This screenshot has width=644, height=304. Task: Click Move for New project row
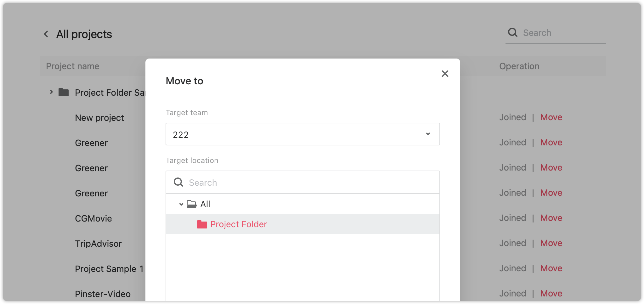tap(551, 117)
